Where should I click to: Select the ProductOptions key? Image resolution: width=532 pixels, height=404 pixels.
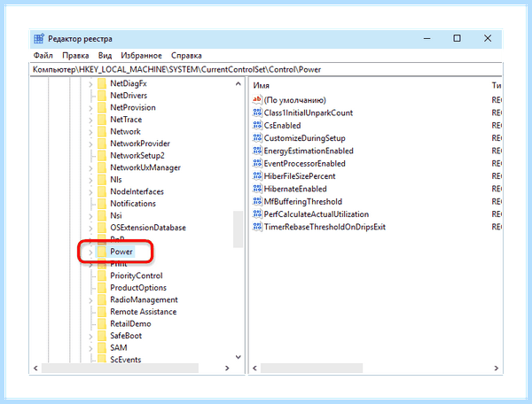pyautogui.click(x=138, y=288)
